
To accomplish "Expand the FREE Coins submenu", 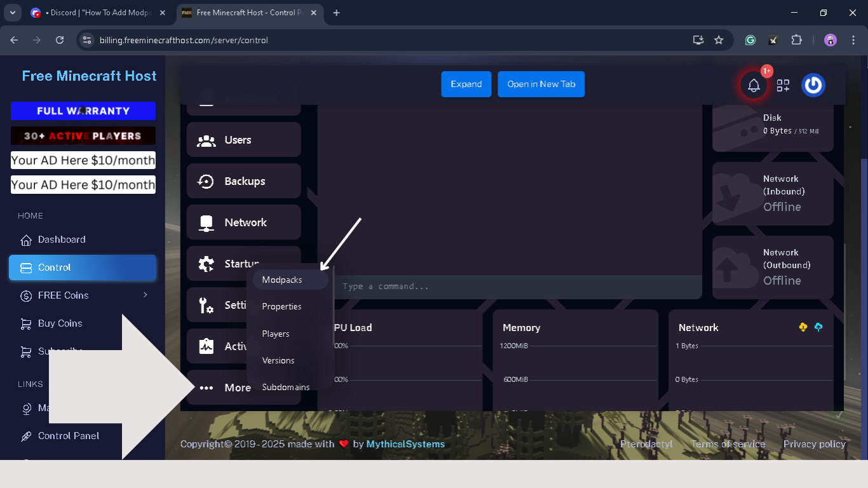I will [146, 295].
